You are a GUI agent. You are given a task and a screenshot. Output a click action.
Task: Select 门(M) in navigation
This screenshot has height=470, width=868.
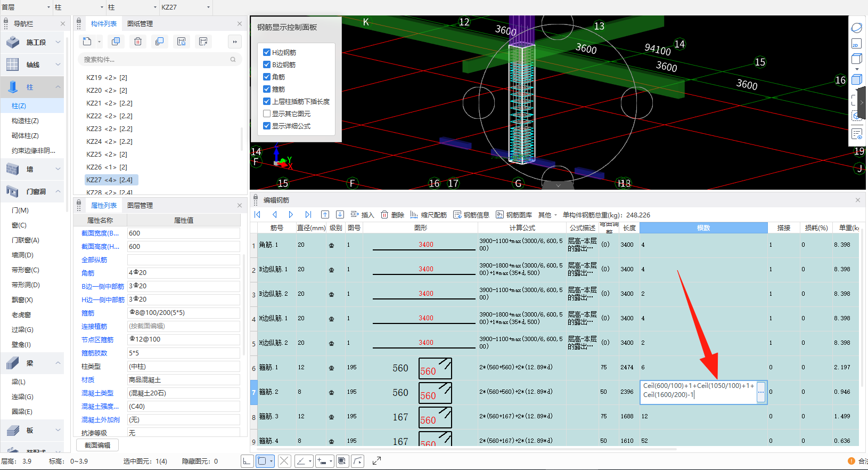[x=20, y=210]
